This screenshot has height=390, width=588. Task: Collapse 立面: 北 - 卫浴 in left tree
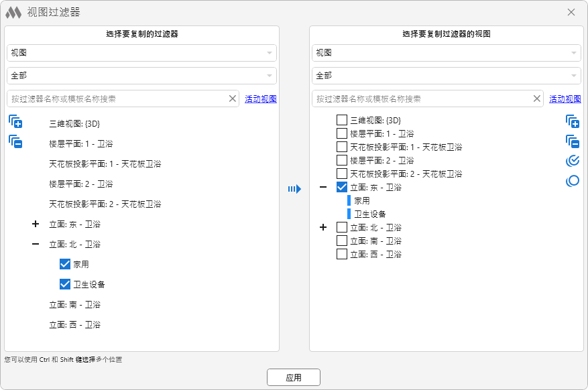pyautogui.click(x=36, y=244)
